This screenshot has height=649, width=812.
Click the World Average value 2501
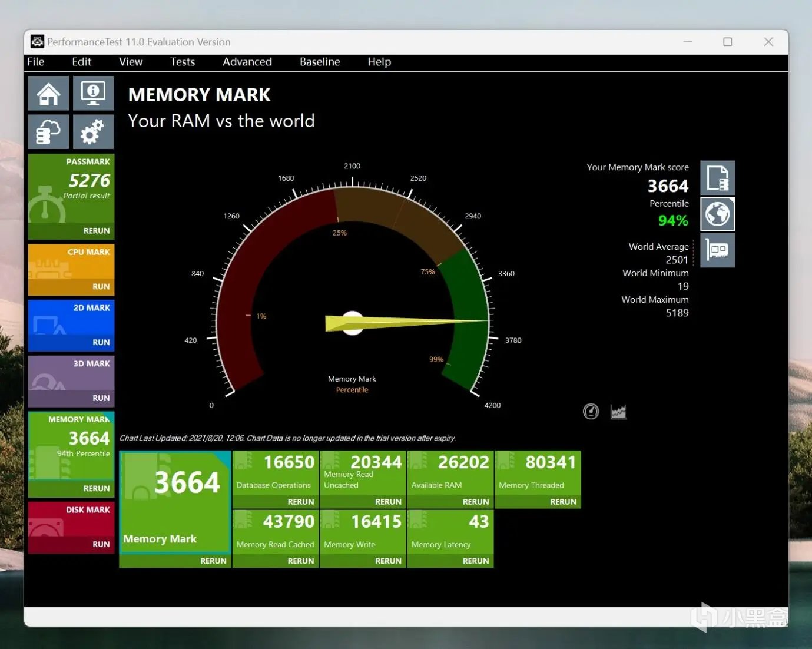click(x=677, y=260)
